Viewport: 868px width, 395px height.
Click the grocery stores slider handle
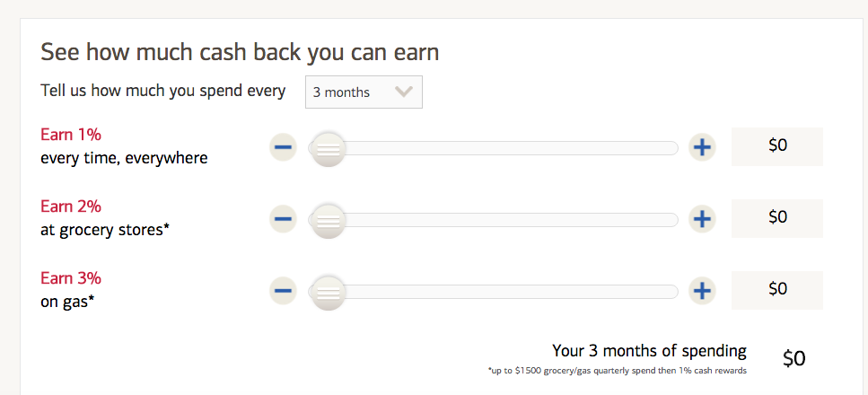point(329,219)
